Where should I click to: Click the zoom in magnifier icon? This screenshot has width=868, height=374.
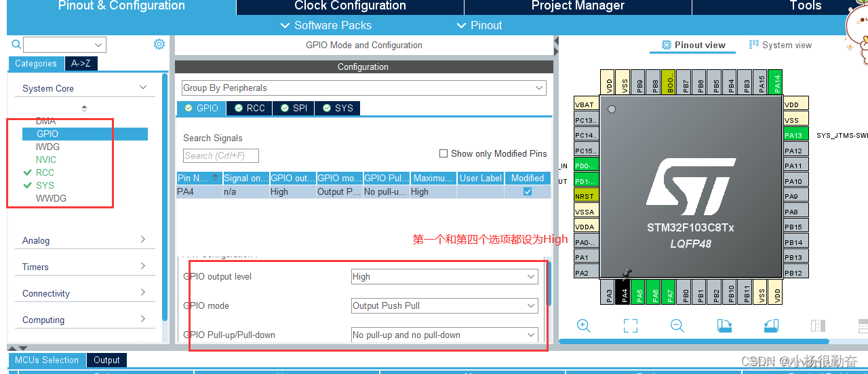pyautogui.click(x=583, y=326)
